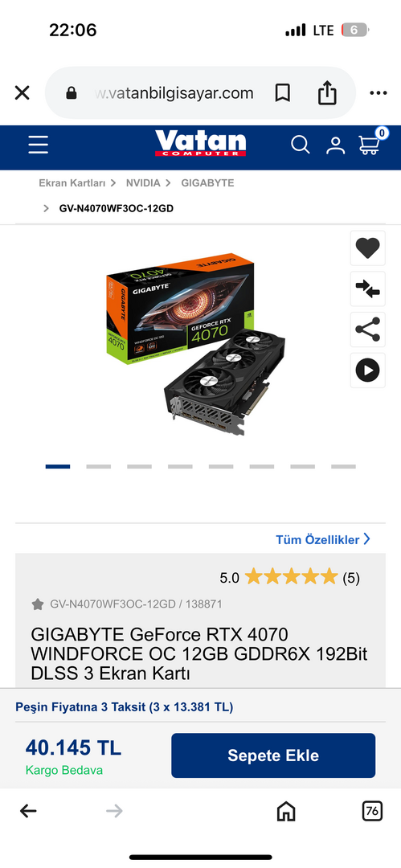
Task: Open the browser share sheet icon
Action: point(327,92)
